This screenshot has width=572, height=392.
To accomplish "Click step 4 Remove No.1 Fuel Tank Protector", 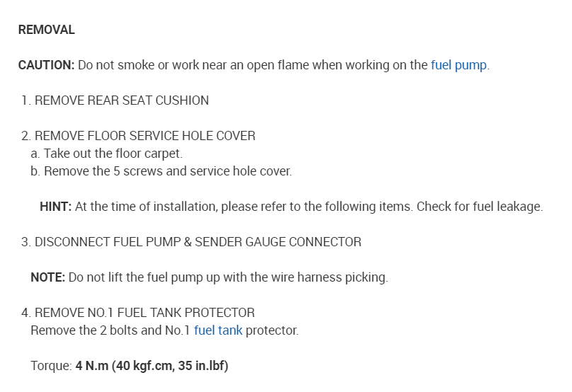I will pyautogui.click(x=144, y=313).
